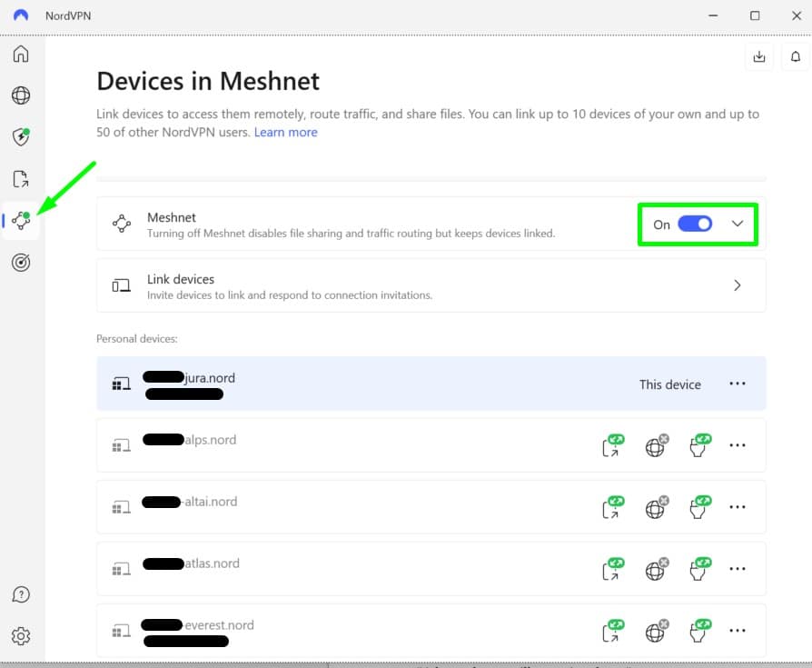
Task: Open more options for everest.nord device
Action: coord(738,630)
